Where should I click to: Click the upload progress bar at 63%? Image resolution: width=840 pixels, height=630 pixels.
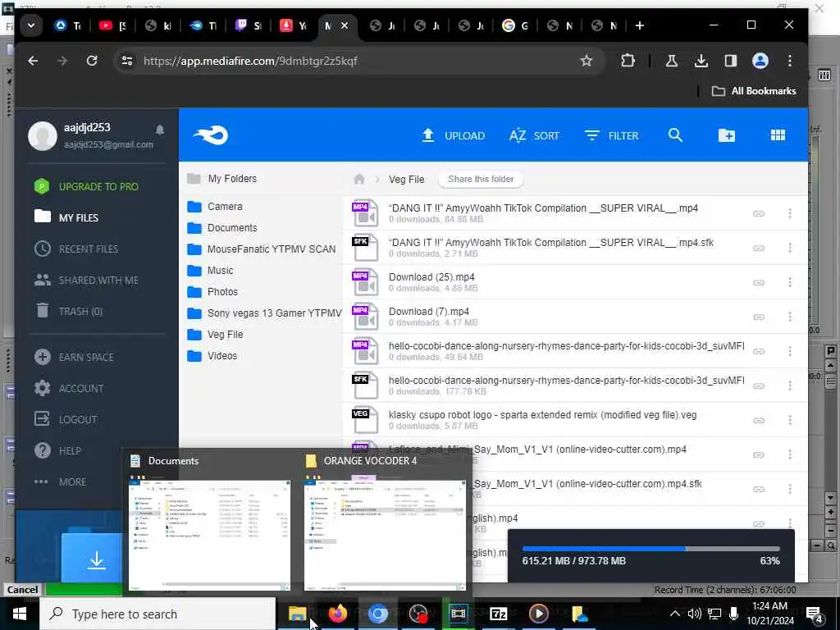tap(651, 549)
